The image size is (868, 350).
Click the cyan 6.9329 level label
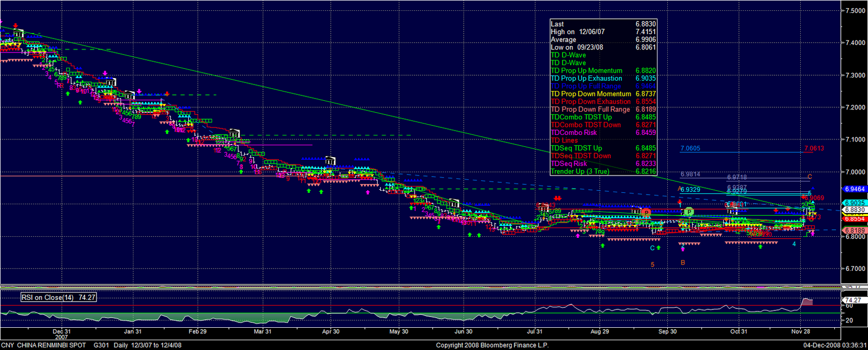pyautogui.click(x=690, y=190)
